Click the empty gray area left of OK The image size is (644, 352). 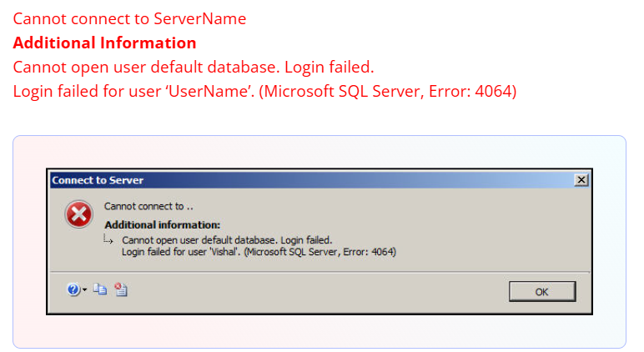(334, 291)
